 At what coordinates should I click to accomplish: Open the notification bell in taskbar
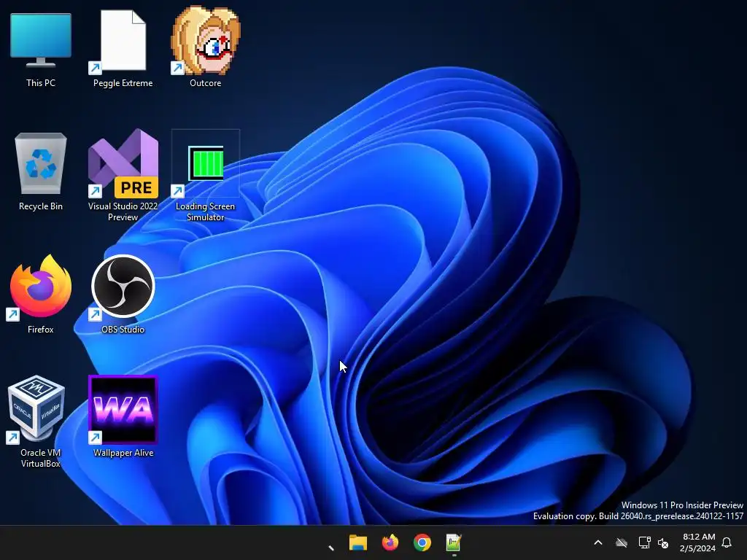(x=727, y=542)
